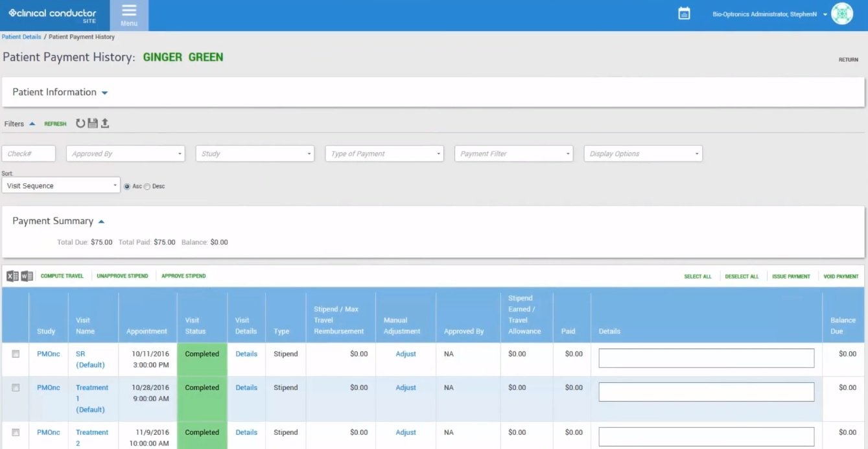The height and width of the screenshot is (449, 868).
Task: Open the Type of Payment dropdown
Action: [x=384, y=154]
